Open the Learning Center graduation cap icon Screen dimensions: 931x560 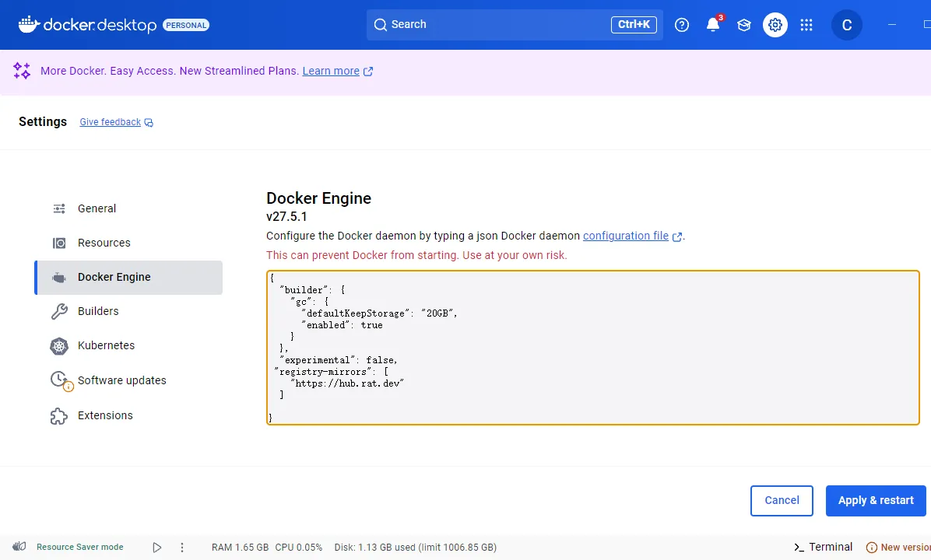pyautogui.click(x=744, y=25)
